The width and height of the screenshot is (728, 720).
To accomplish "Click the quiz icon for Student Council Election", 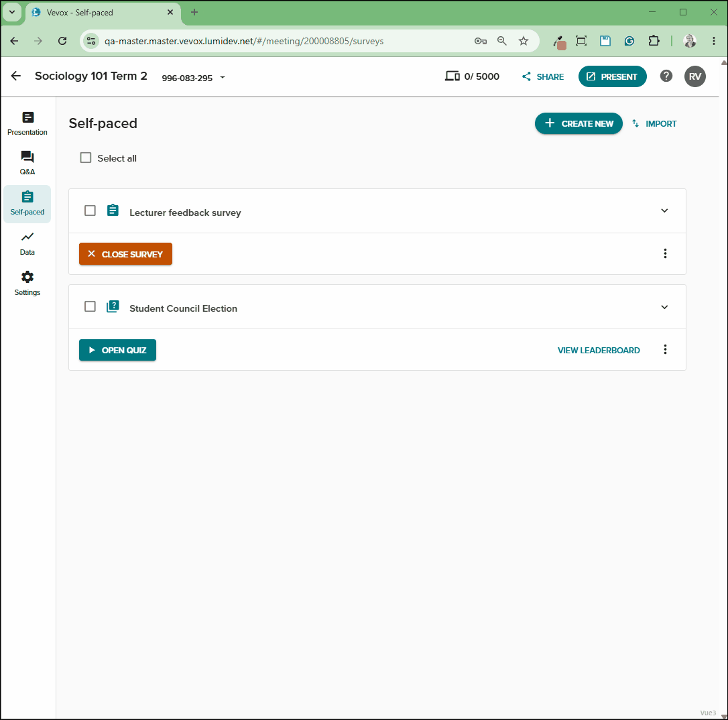I will pos(113,306).
